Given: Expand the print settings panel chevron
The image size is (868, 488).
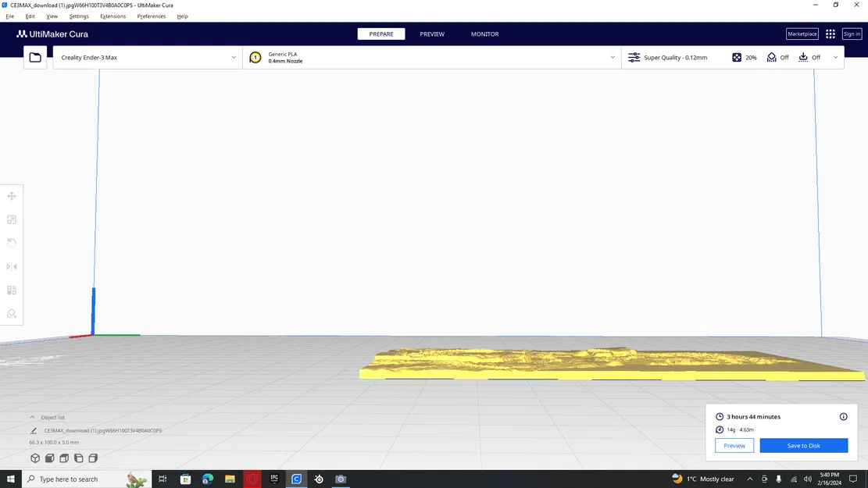Looking at the screenshot, I should click(x=835, y=58).
